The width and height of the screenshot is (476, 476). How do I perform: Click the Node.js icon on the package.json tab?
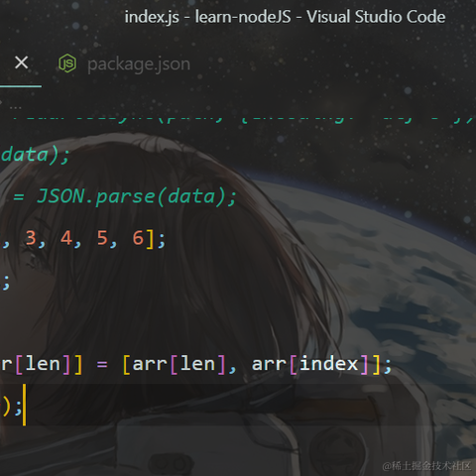click(67, 63)
